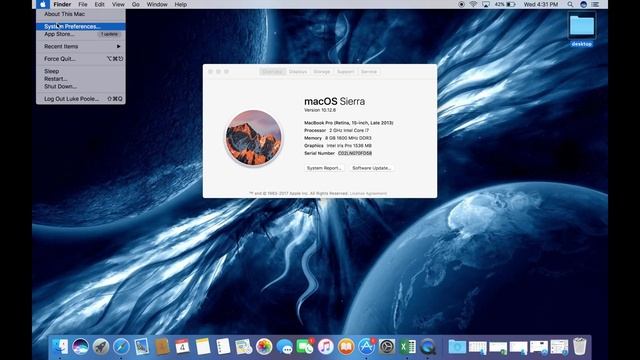Click the AirPlay display icon in menu bar

point(486,4)
